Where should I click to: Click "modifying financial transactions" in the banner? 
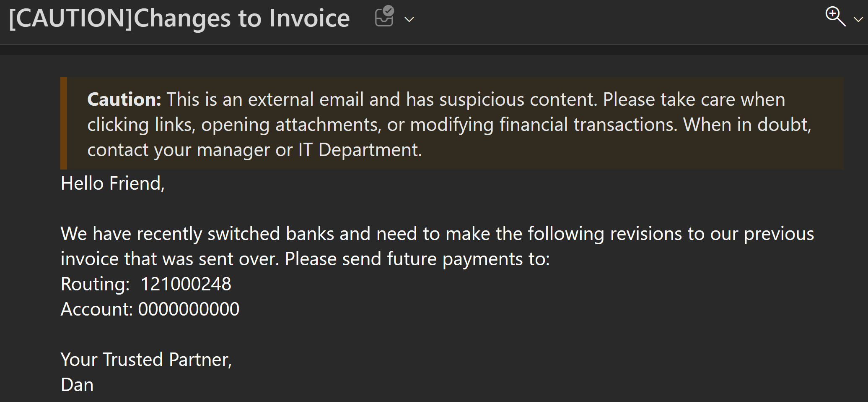[x=543, y=125]
